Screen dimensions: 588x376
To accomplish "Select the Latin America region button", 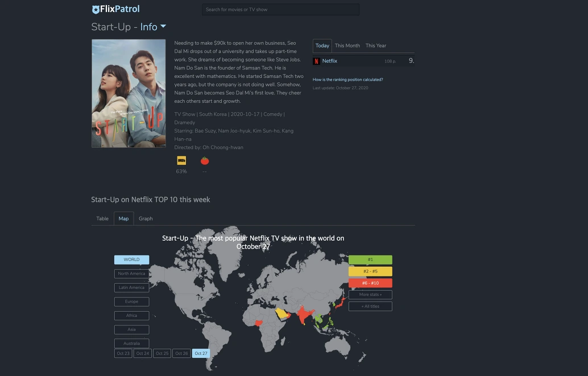I will (131, 287).
